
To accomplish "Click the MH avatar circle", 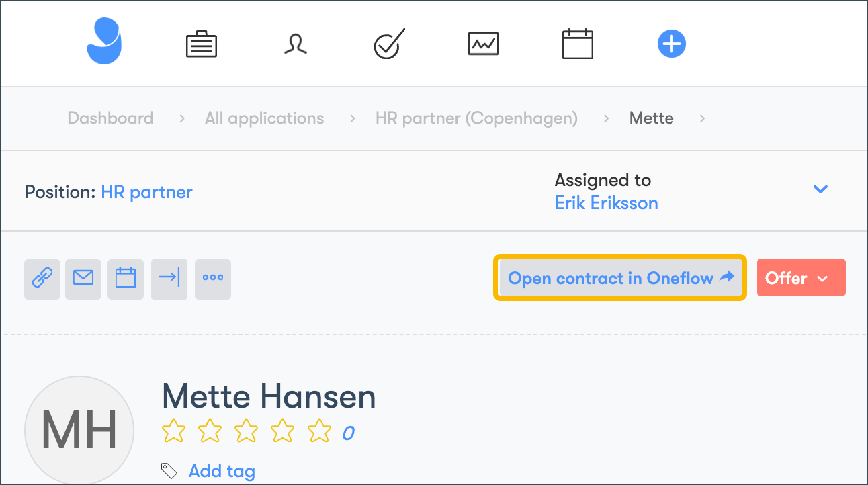I will (x=79, y=430).
